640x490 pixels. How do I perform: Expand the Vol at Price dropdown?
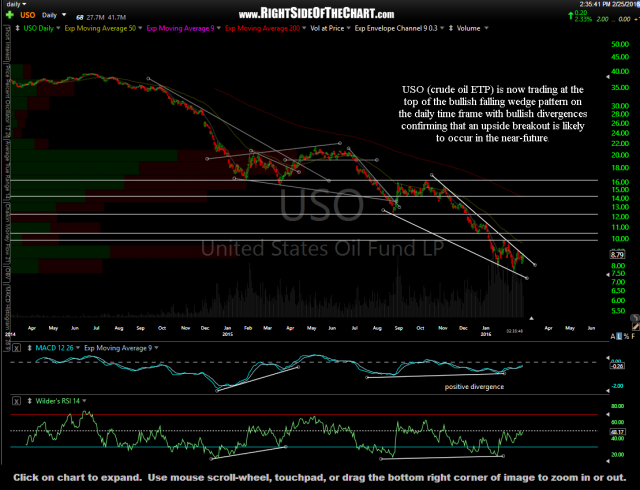348,29
